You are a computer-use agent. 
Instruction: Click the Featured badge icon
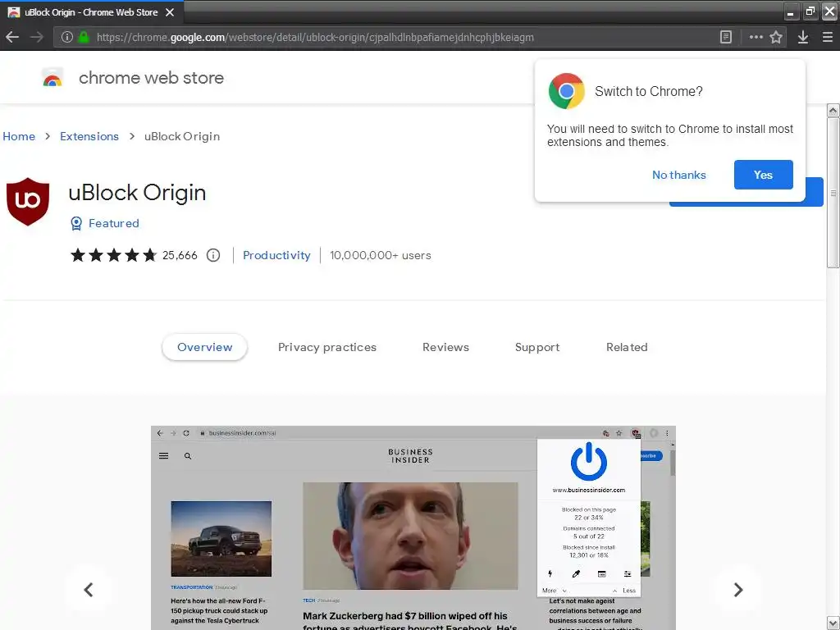pyautogui.click(x=76, y=223)
